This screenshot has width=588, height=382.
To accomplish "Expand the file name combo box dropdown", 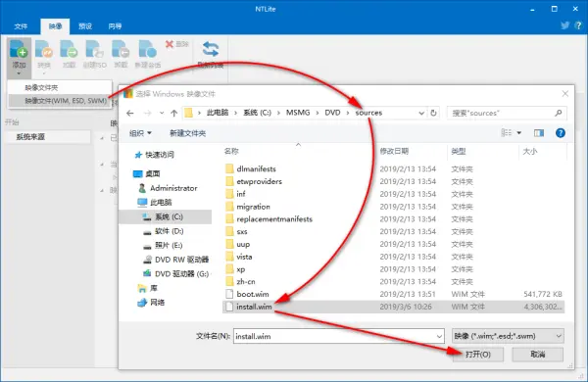I will pyautogui.click(x=439, y=336).
